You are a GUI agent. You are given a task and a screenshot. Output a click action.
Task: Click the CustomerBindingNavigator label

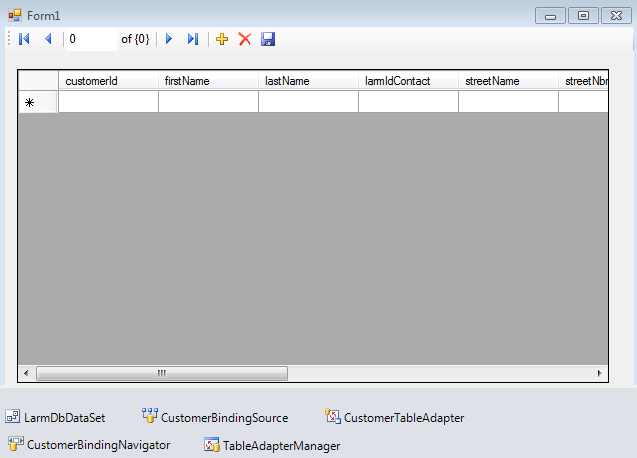[x=99, y=445]
